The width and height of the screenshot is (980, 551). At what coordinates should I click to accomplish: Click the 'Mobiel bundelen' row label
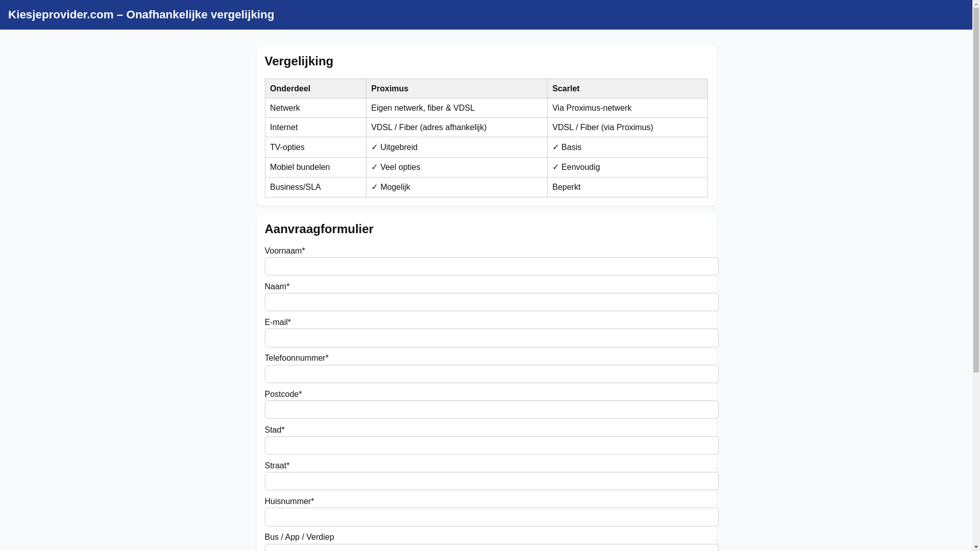pyautogui.click(x=315, y=167)
